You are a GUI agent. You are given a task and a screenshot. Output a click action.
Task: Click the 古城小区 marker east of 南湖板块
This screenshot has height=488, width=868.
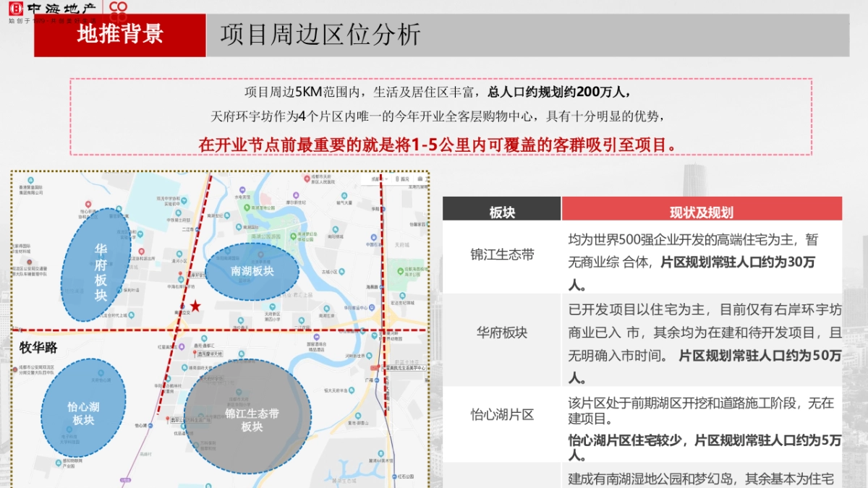click(x=341, y=272)
